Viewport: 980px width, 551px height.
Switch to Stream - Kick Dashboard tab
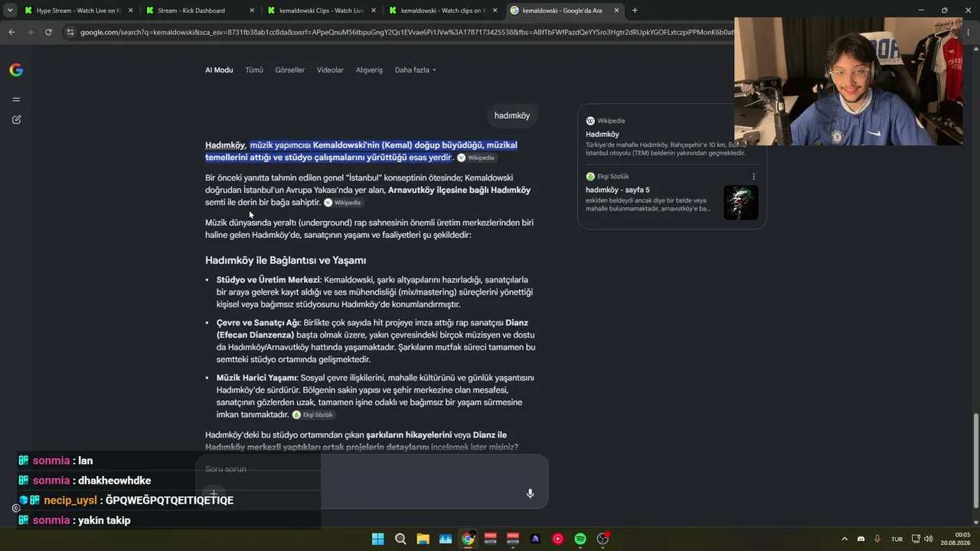coord(199,11)
